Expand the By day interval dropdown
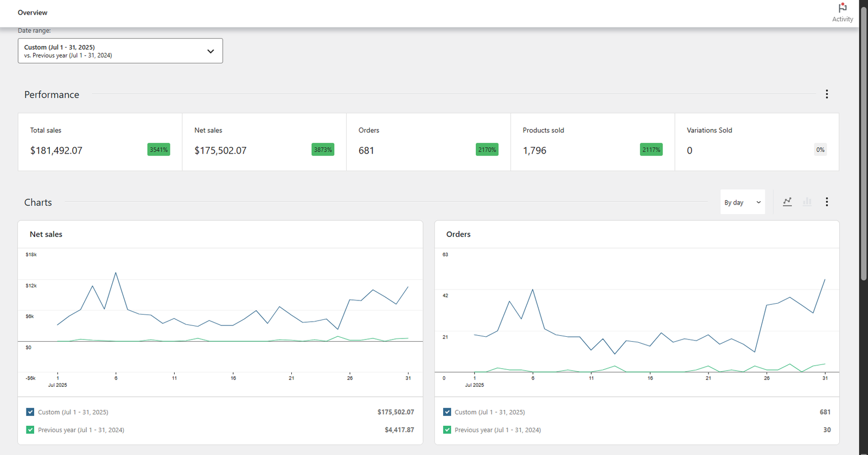The width and height of the screenshot is (868, 455). pyautogui.click(x=742, y=202)
